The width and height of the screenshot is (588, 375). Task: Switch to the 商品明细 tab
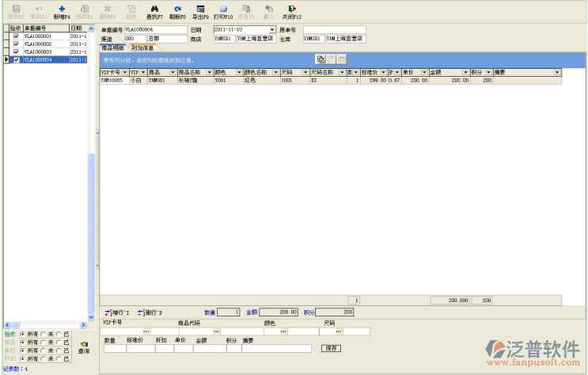(112, 48)
